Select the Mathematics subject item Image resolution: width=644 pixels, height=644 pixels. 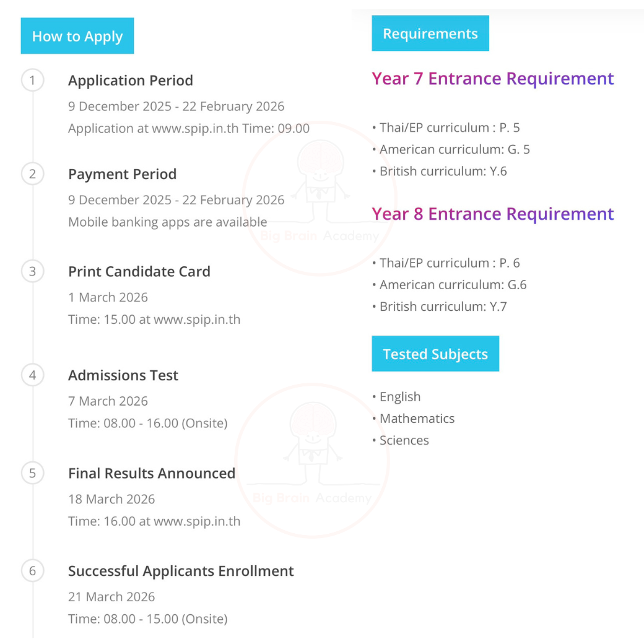pyautogui.click(x=417, y=419)
